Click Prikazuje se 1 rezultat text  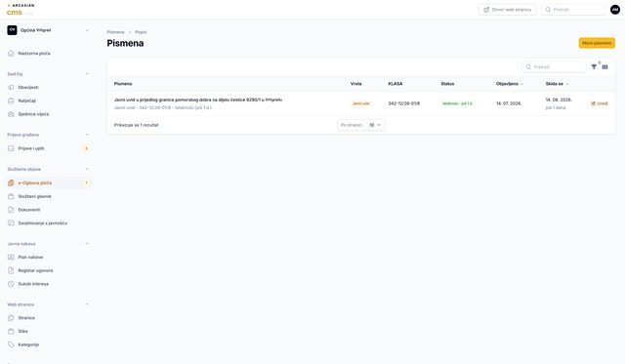coord(137,125)
